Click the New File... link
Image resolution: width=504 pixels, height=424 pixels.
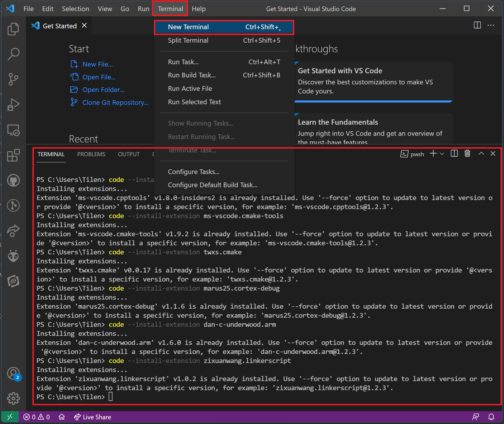click(x=98, y=64)
